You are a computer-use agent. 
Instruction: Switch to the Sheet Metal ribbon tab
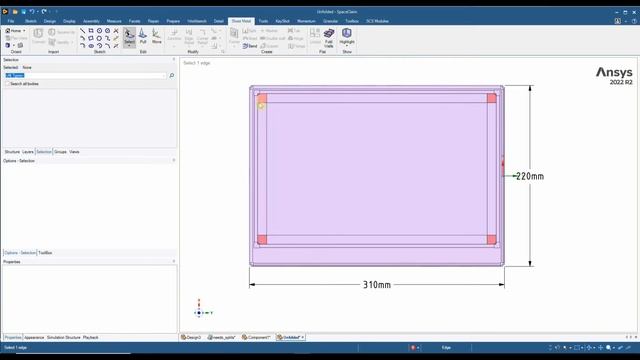tap(241, 21)
